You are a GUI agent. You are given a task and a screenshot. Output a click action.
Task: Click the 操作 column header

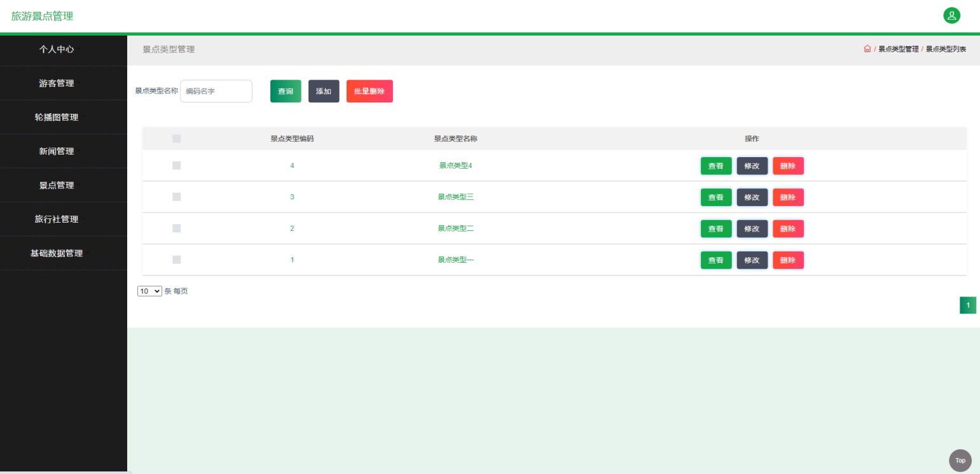coord(752,139)
